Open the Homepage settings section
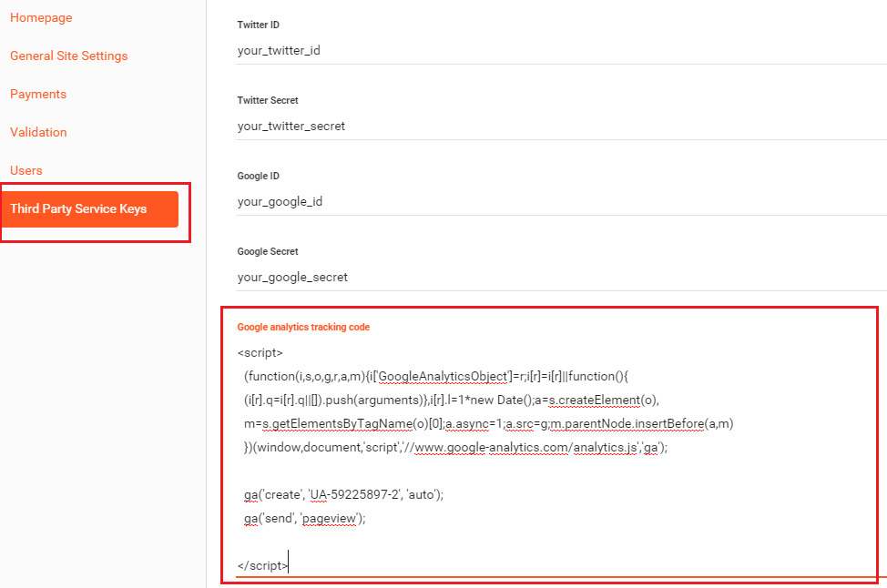This screenshot has width=887, height=588. (41, 17)
